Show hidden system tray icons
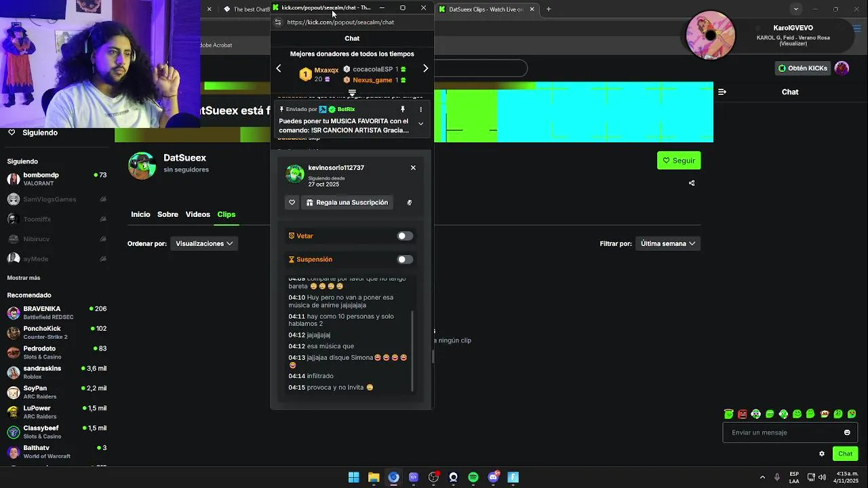 coord(762,477)
